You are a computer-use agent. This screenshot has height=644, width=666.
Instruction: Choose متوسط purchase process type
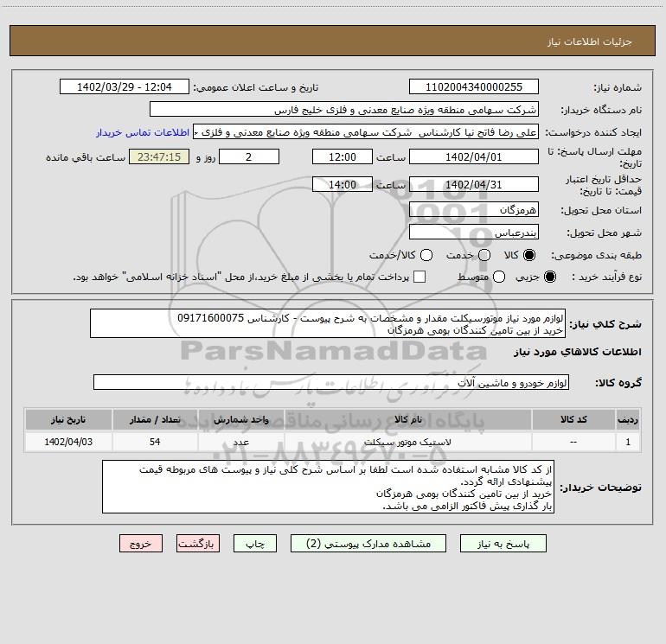pos(499,277)
